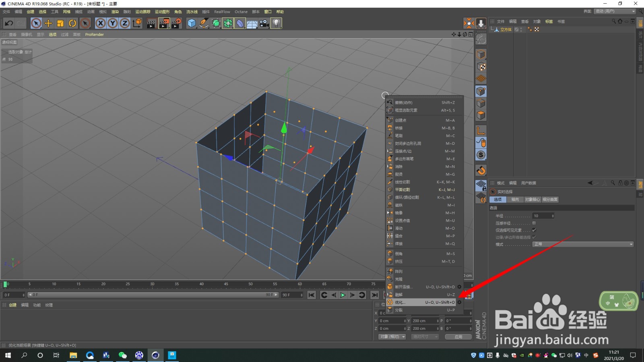Viewport: 644px width, 362px height.
Task: Open the mode dropdown showing 正常
Action: [583, 244]
